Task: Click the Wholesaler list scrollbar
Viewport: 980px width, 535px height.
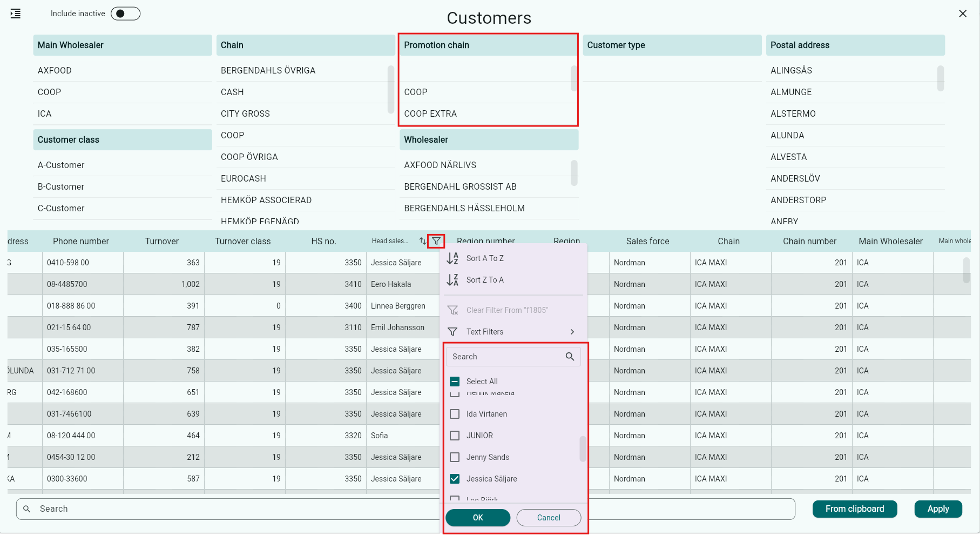Action: point(574,172)
